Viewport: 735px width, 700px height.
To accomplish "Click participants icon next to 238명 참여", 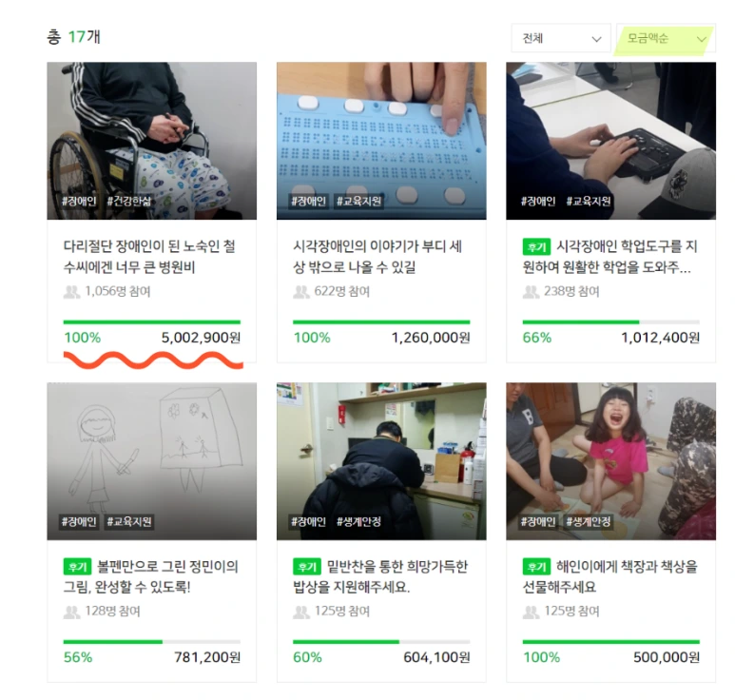I will pyautogui.click(x=532, y=292).
